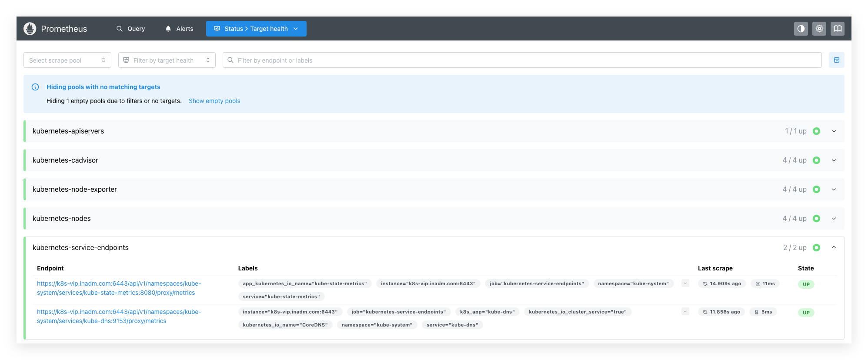Click the kubernetes-apiservers pool name

[x=68, y=131]
